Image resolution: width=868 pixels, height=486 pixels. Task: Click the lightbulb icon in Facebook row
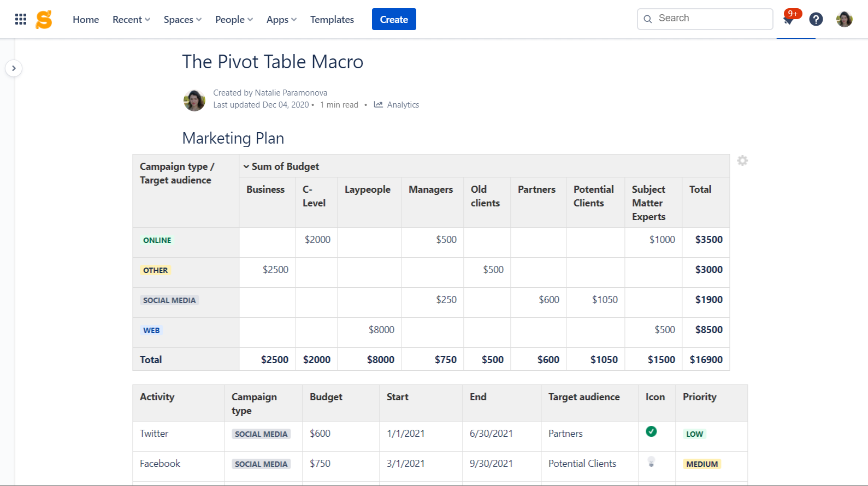(x=651, y=462)
